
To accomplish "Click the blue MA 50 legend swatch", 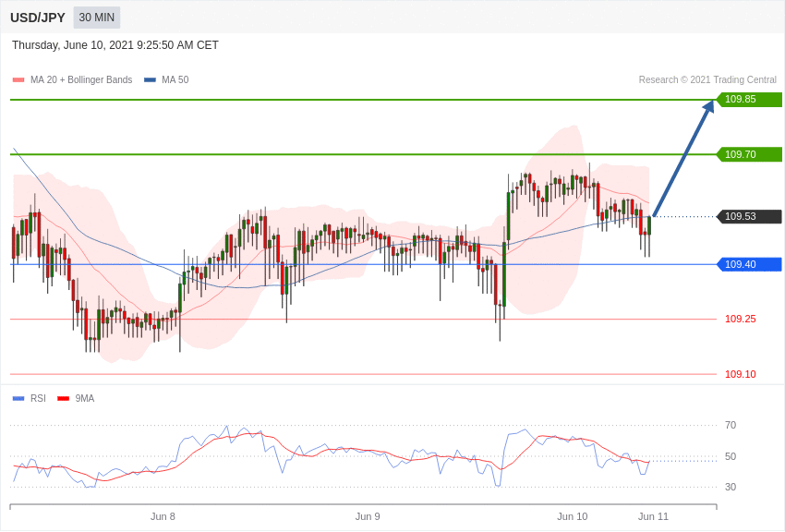I will (x=150, y=80).
